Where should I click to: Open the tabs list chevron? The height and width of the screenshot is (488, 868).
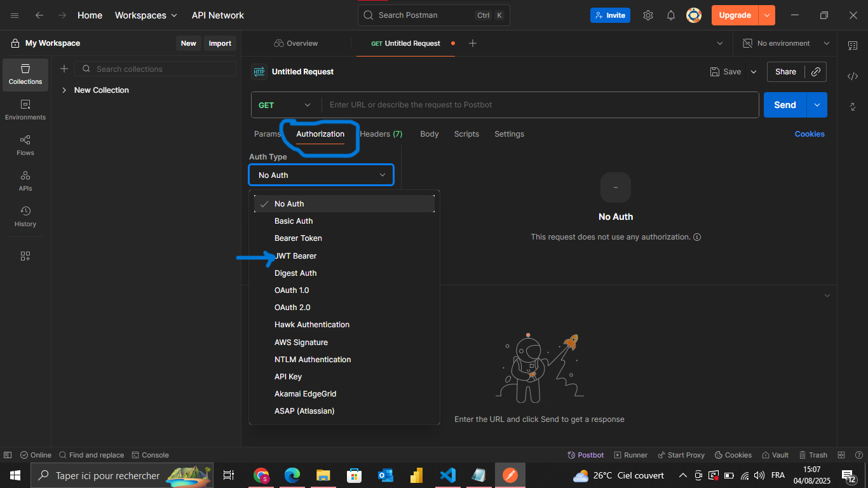point(720,43)
